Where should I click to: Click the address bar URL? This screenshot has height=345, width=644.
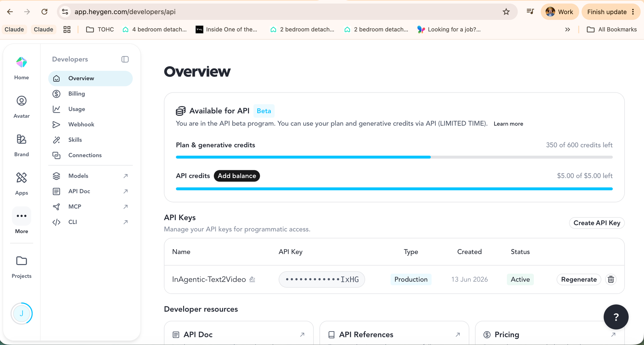pos(125,12)
